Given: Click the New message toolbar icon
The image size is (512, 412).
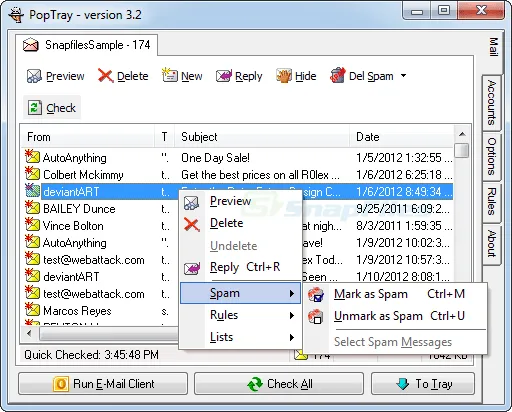Looking at the screenshot, I should point(169,75).
